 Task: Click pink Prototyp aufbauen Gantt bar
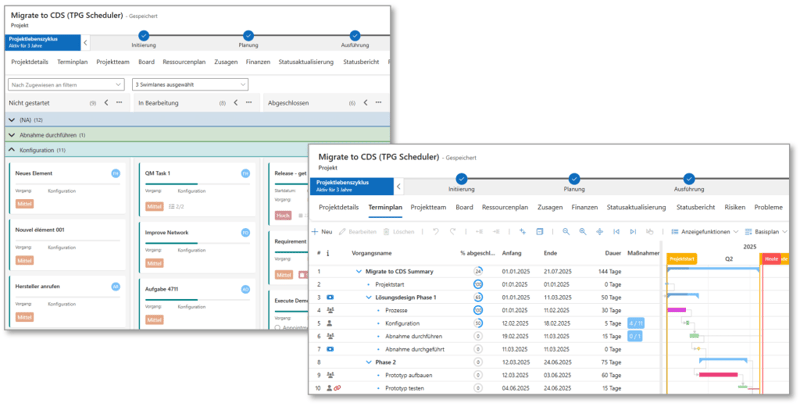click(718, 375)
